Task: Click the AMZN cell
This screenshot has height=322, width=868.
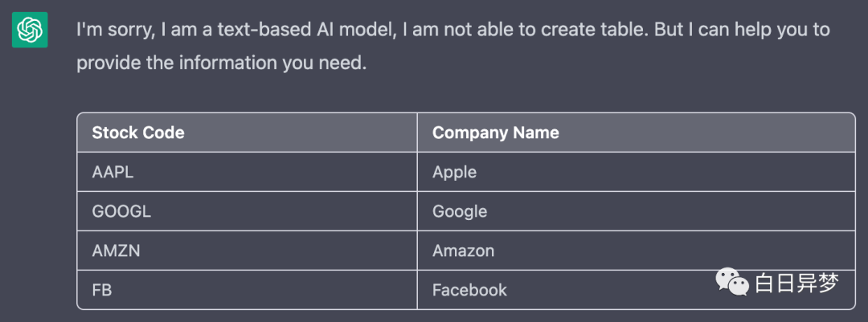Action: [247, 250]
